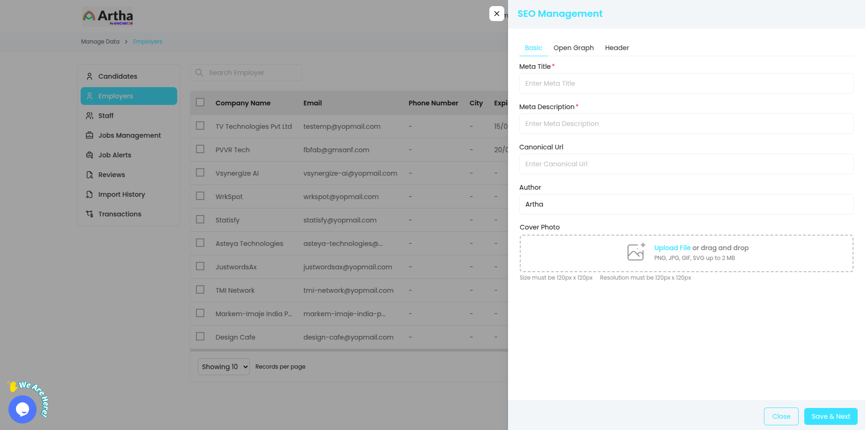The height and width of the screenshot is (430, 868).
Task: Click the Candidates person icon in sidebar
Action: pos(90,76)
